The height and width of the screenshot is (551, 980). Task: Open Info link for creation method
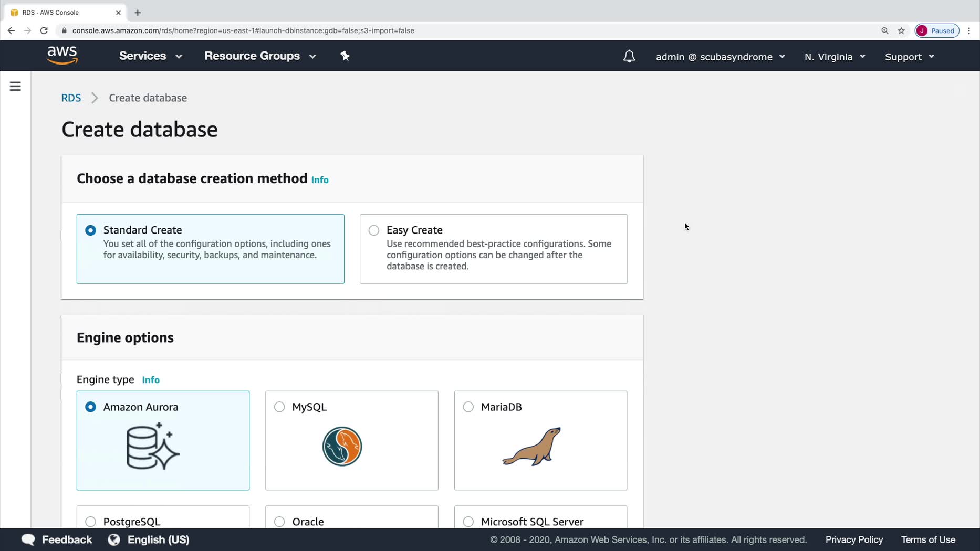(319, 180)
